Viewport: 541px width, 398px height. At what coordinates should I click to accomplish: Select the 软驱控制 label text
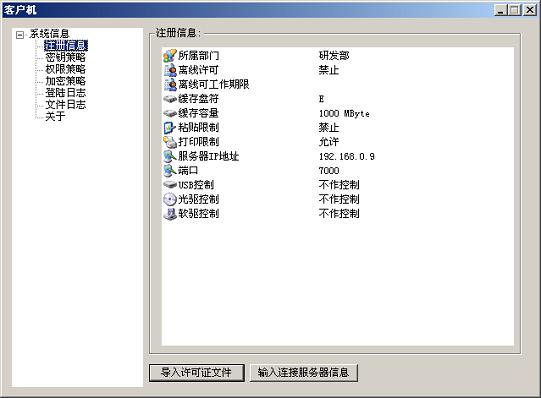(x=198, y=214)
